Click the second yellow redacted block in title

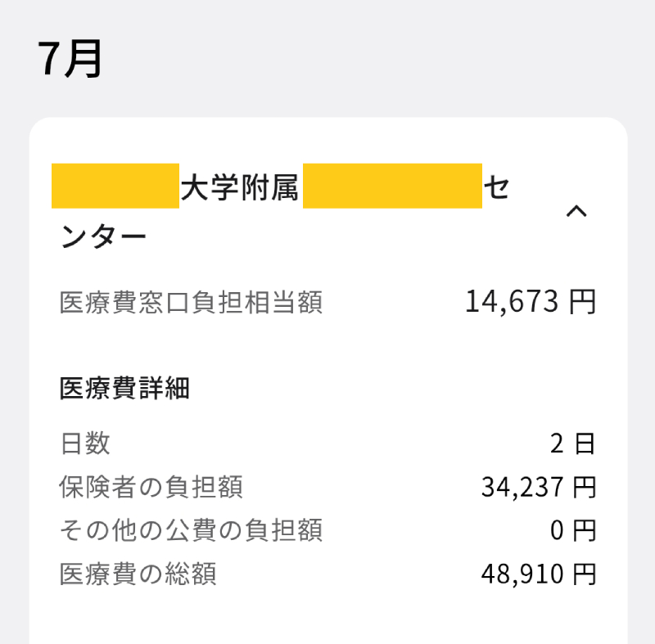coord(392,187)
